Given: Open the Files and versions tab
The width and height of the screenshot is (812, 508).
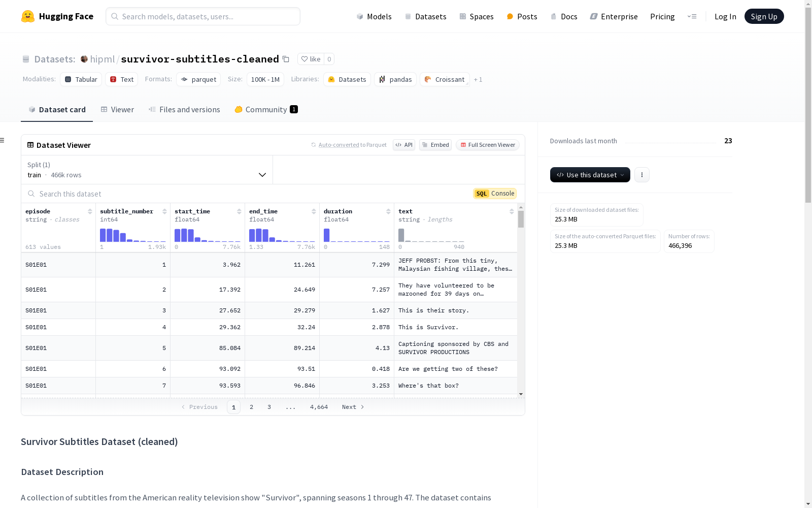Looking at the screenshot, I should (x=184, y=110).
